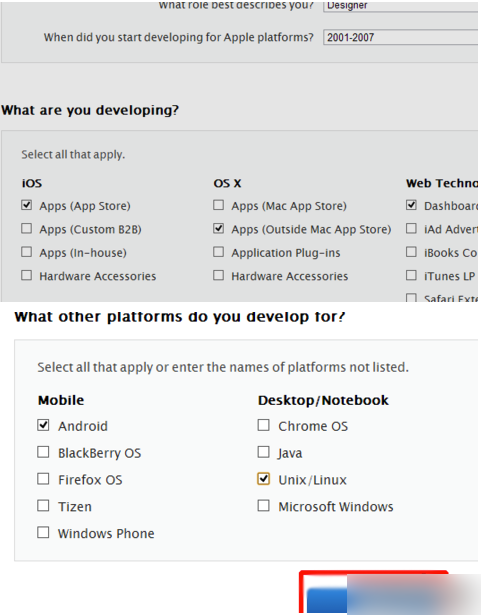Check the Application Plug-ins option
The image size is (481, 615).
click(x=219, y=252)
